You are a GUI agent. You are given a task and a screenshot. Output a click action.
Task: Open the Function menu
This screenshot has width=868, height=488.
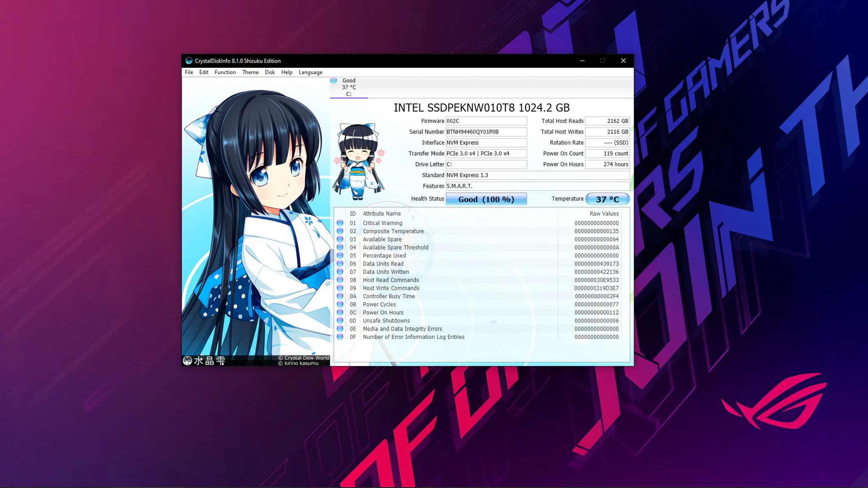pos(225,72)
